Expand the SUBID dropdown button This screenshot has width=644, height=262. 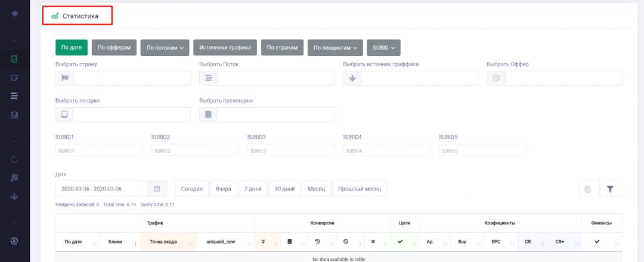[383, 48]
